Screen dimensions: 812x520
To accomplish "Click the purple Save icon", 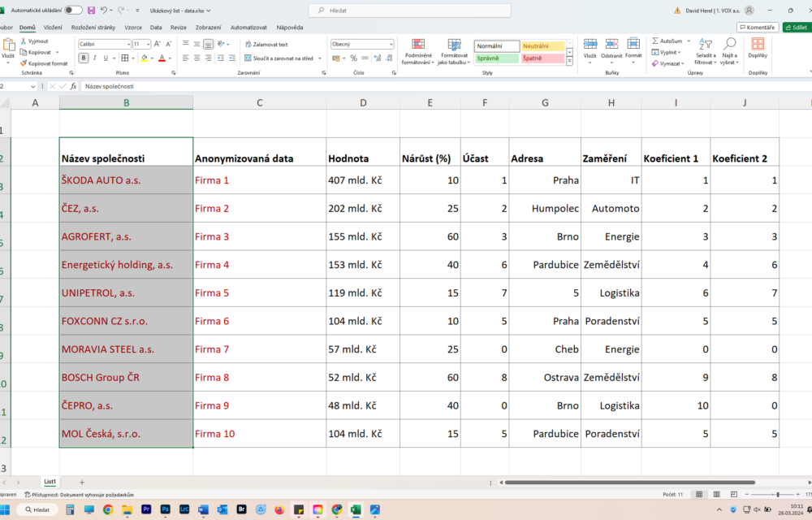I will coord(91,10).
